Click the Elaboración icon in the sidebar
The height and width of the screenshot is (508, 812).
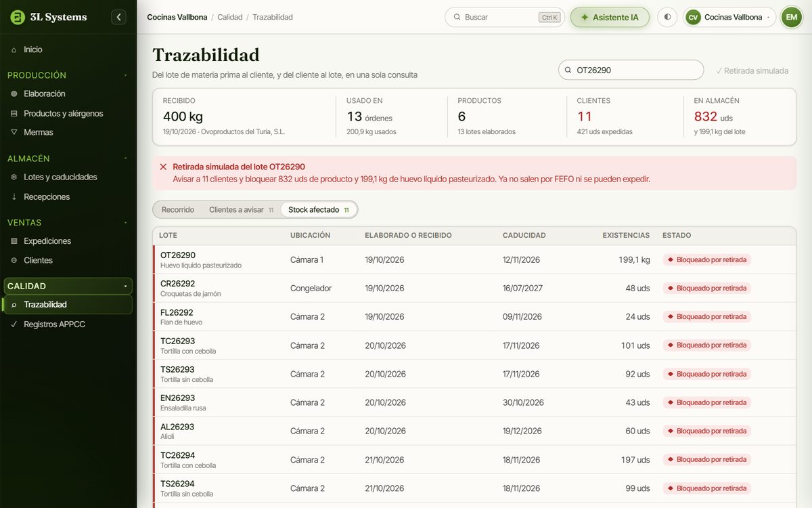tap(14, 93)
